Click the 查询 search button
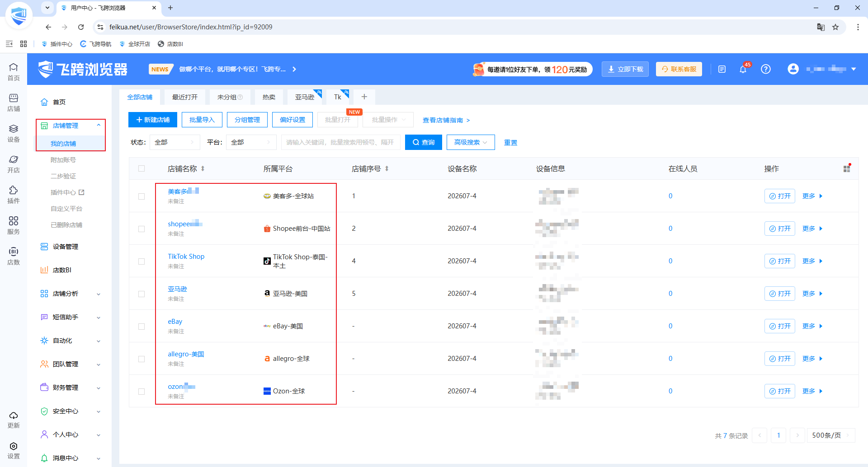 424,142
